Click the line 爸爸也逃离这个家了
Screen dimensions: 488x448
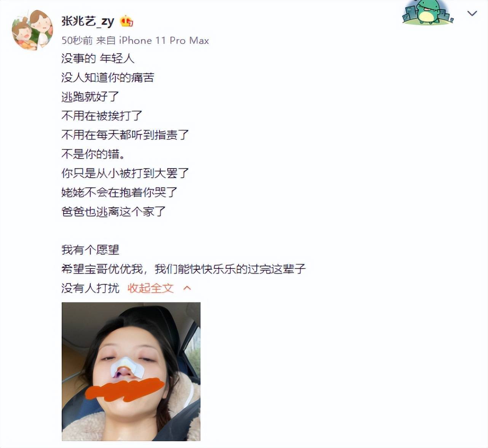coord(113,211)
